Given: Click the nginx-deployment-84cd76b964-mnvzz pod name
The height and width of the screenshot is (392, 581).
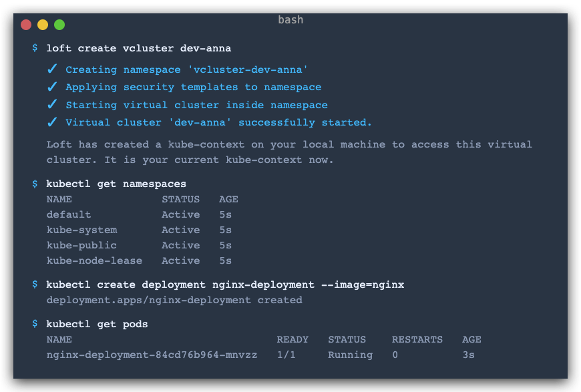Looking at the screenshot, I should pyautogui.click(x=152, y=355).
